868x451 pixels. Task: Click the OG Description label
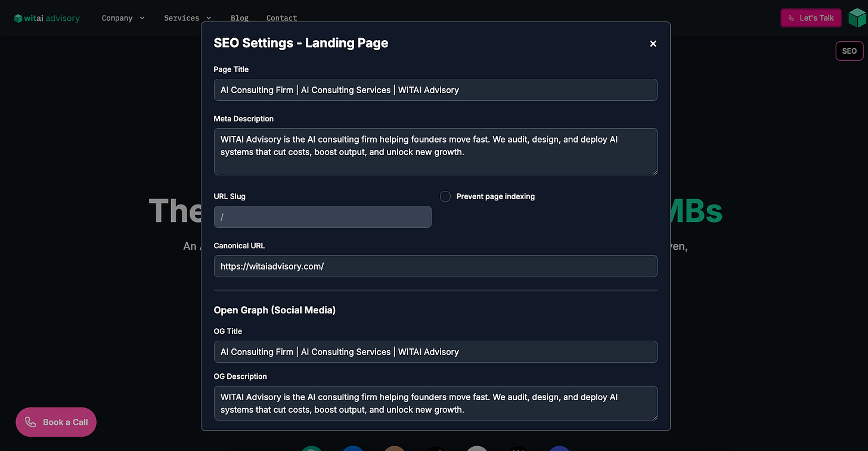[x=240, y=376]
